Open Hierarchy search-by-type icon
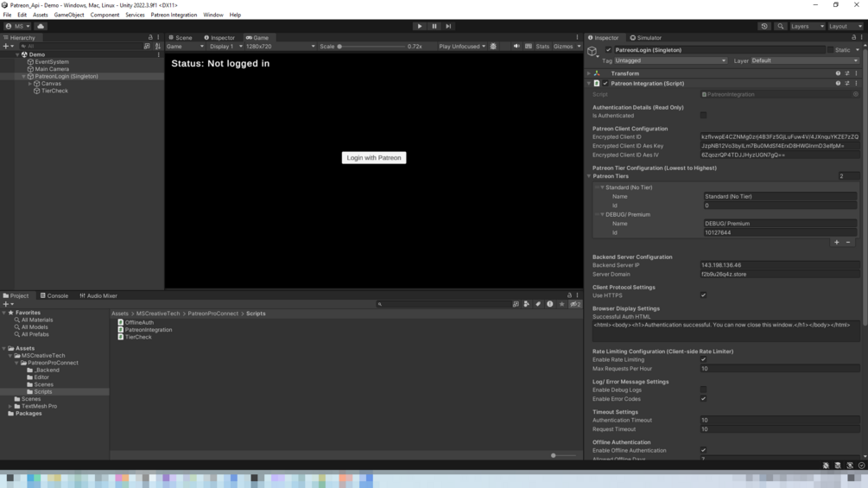This screenshot has width=868, height=488. (147, 47)
